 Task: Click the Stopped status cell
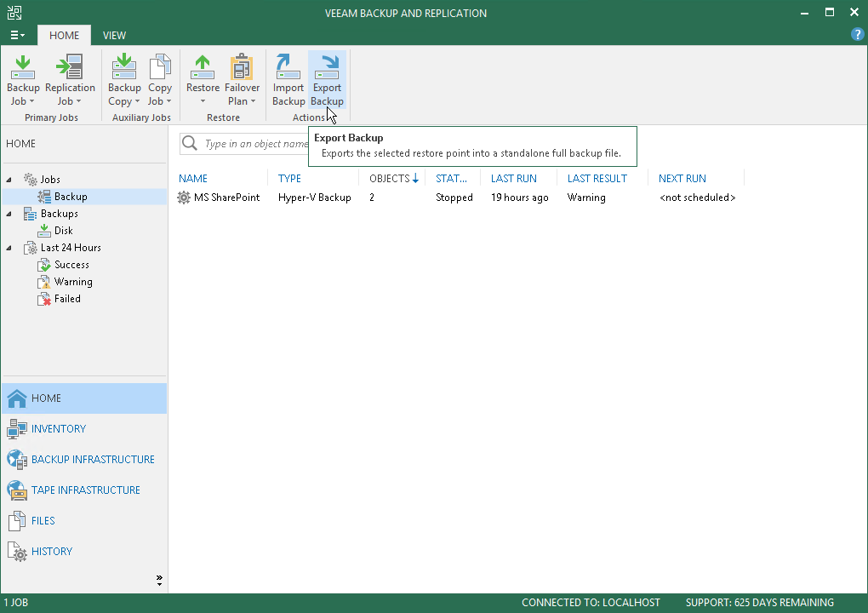click(x=454, y=198)
